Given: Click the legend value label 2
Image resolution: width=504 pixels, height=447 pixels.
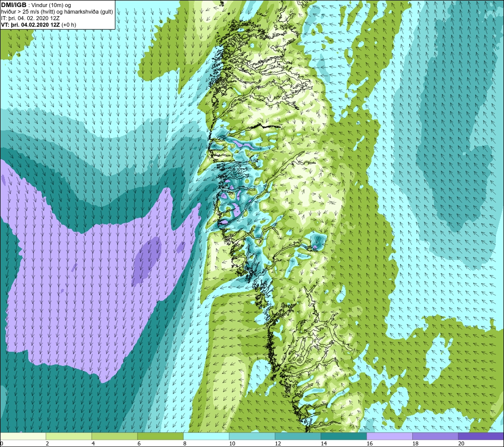Looking at the screenshot, I should click(47, 443).
